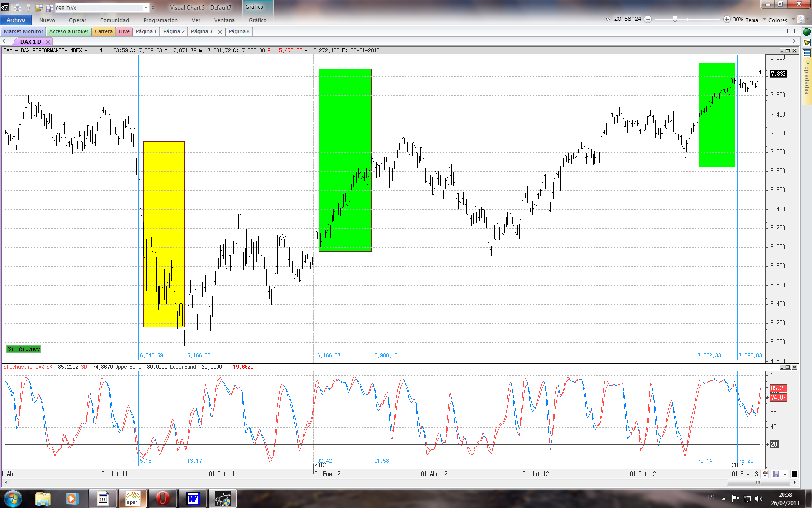
Task: Switch to the Página 8 tab
Action: [x=239, y=31]
